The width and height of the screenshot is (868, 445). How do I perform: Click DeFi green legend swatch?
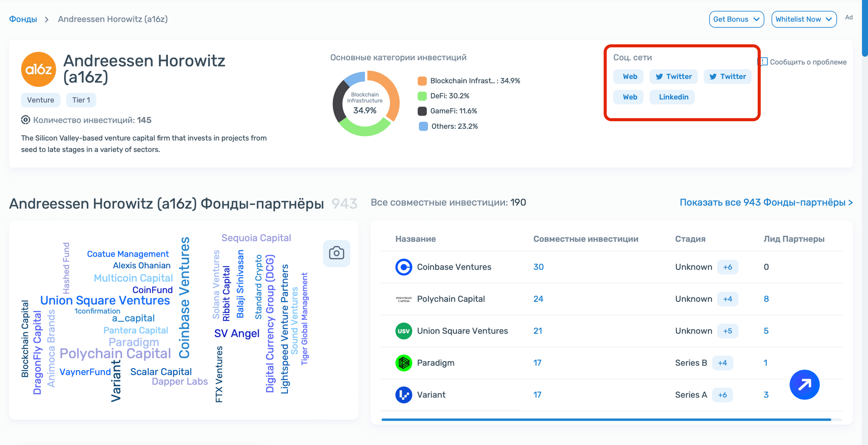(x=422, y=96)
